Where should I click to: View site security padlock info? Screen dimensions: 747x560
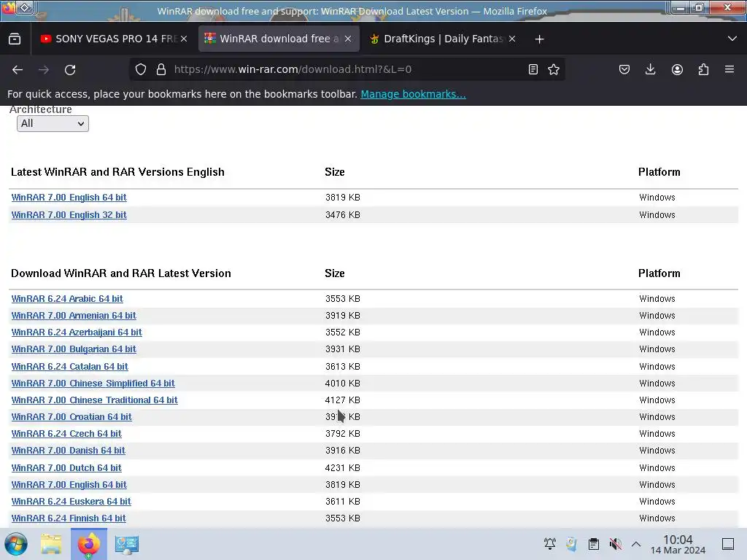[x=161, y=69]
